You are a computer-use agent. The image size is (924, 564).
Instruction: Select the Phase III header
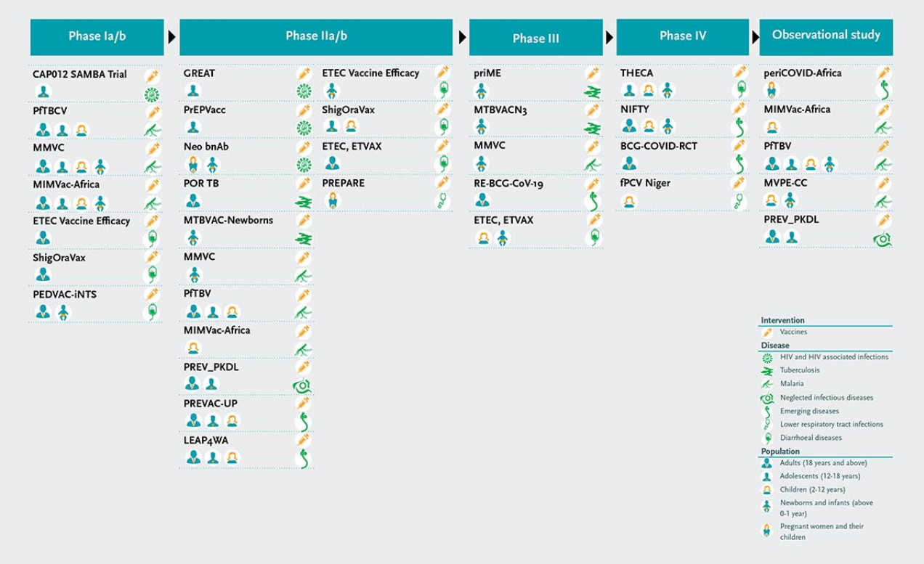[x=536, y=37]
